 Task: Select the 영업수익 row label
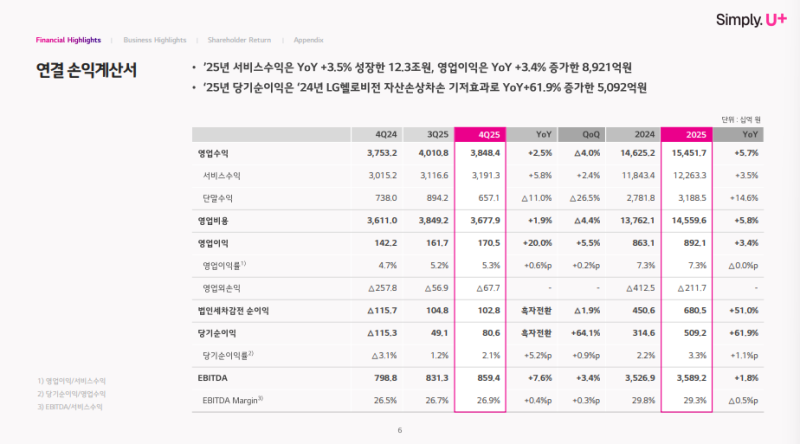[x=213, y=154]
